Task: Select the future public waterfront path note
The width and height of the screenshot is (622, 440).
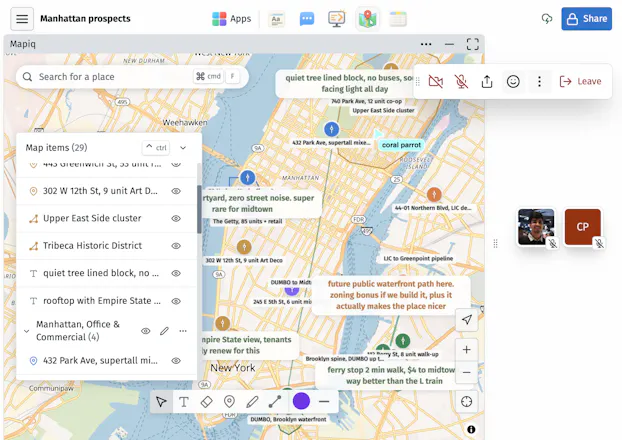Action: pos(391,295)
